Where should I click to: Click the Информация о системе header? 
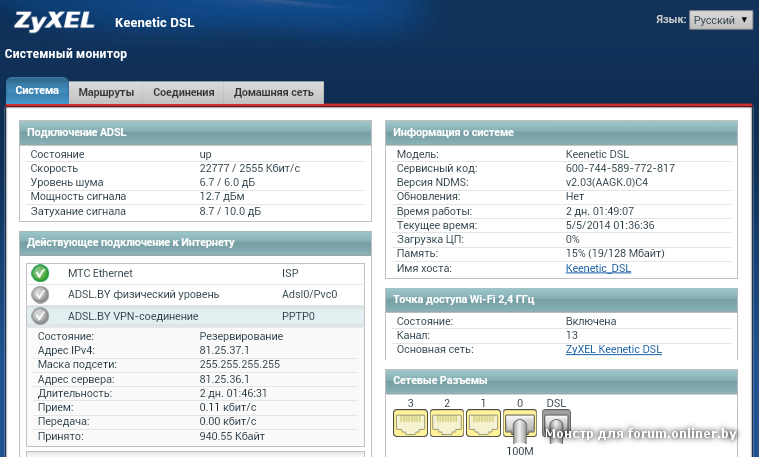click(x=562, y=133)
